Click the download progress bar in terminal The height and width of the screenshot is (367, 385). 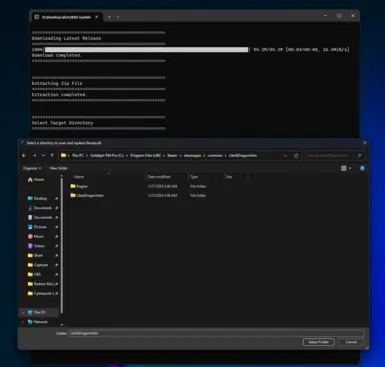point(147,50)
